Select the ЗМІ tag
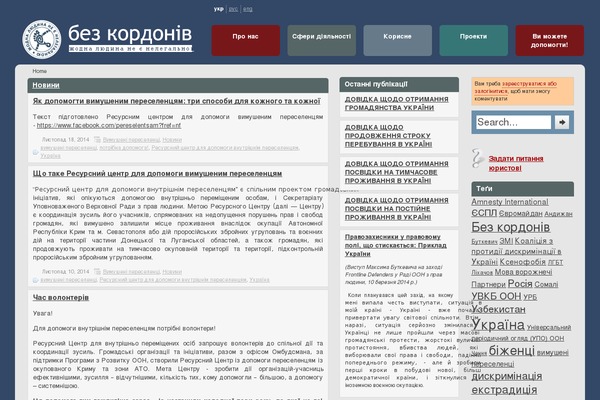The image size is (600, 400). 506,241
